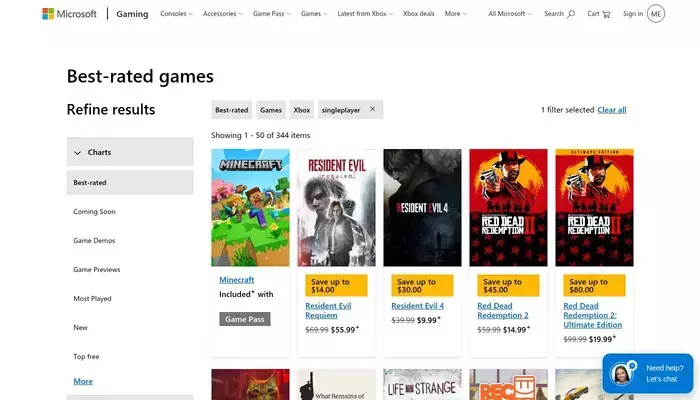Viewport: 700px width, 400px height.
Task: Open the Red Dead Redemption 2 title link
Action: (x=503, y=311)
